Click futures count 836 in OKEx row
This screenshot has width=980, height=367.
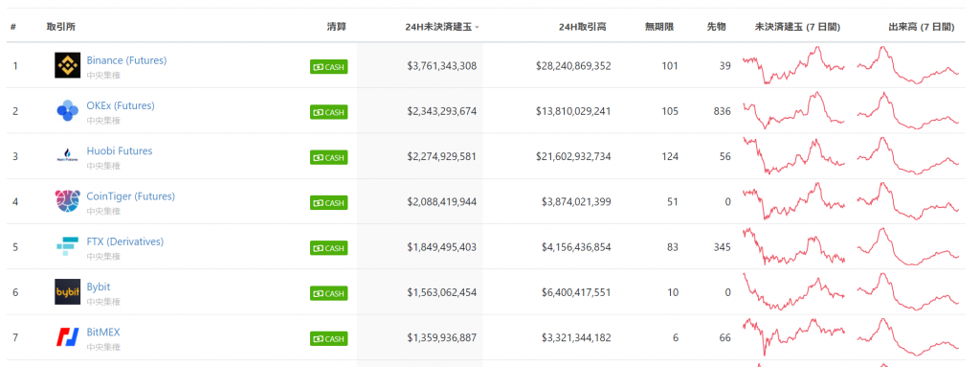pyautogui.click(x=722, y=111)
